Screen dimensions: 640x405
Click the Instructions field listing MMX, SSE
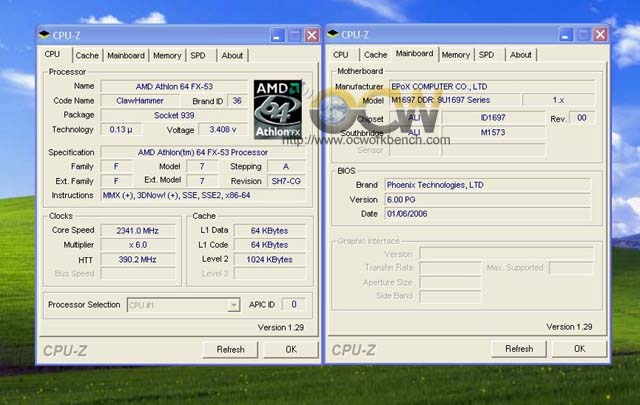203,195
